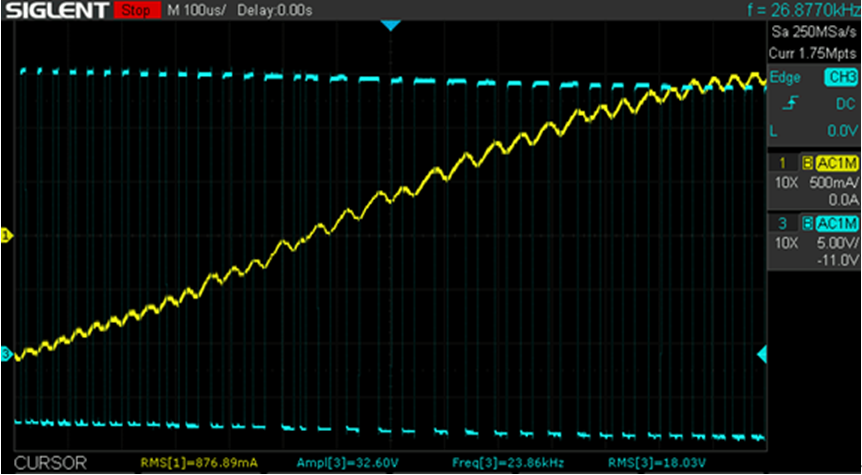Viewport: 862px width, 475px height.
Task: Open the CURSOR menu label
Action: (50, 464)
